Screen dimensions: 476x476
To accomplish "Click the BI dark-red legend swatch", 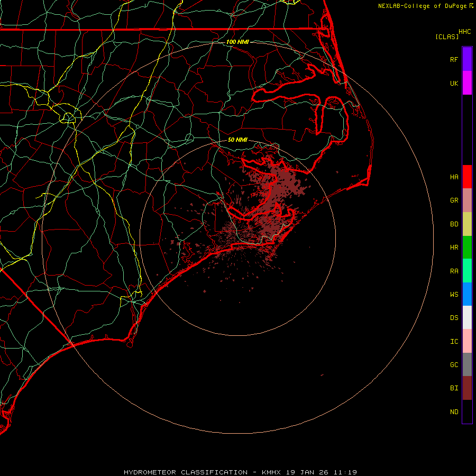I will click(467, 388).
